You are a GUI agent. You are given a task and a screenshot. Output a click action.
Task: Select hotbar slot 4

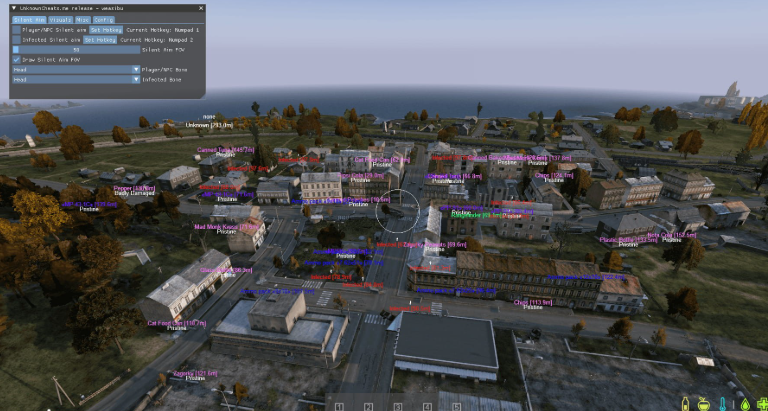(x=427, y=407)
